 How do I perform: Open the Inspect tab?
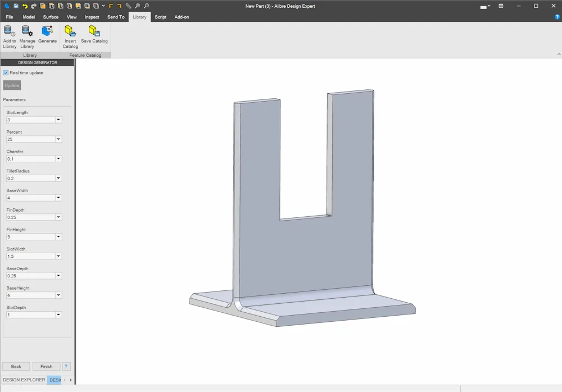click(x=92, y=17)
